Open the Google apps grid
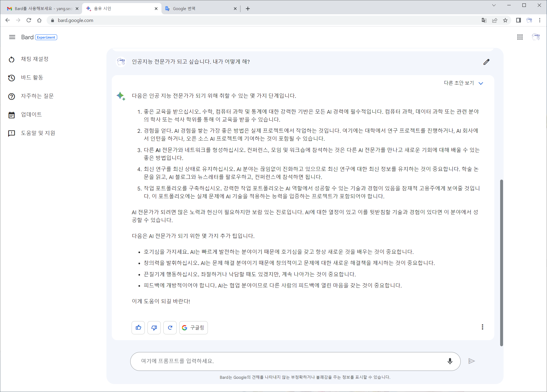The height and width of the screenshot is (392, 547). tap(520, 37)
